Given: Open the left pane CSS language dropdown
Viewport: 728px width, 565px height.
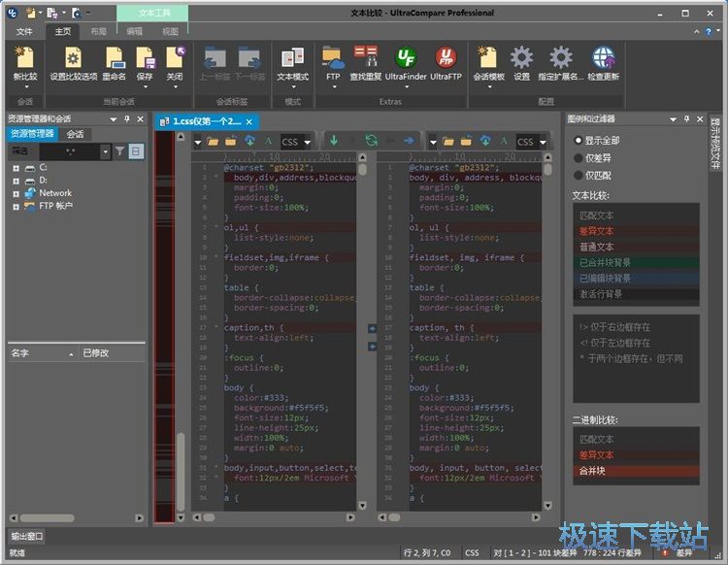Looking at the screenshot, I should pos(297,142).
